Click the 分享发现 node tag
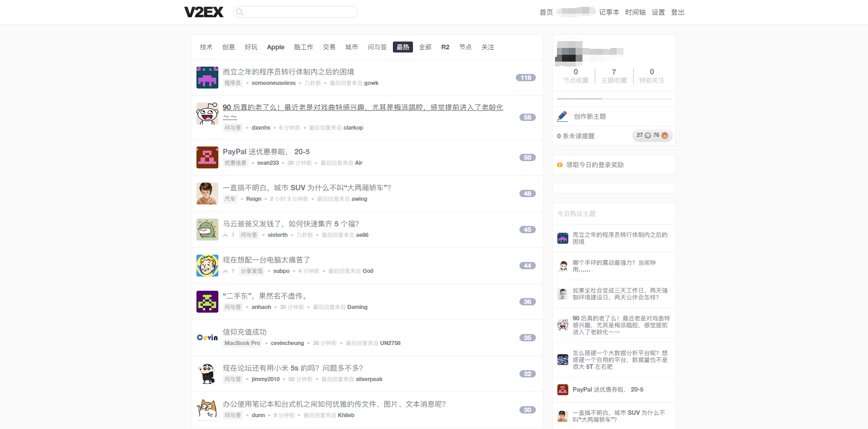 [252, 271]
